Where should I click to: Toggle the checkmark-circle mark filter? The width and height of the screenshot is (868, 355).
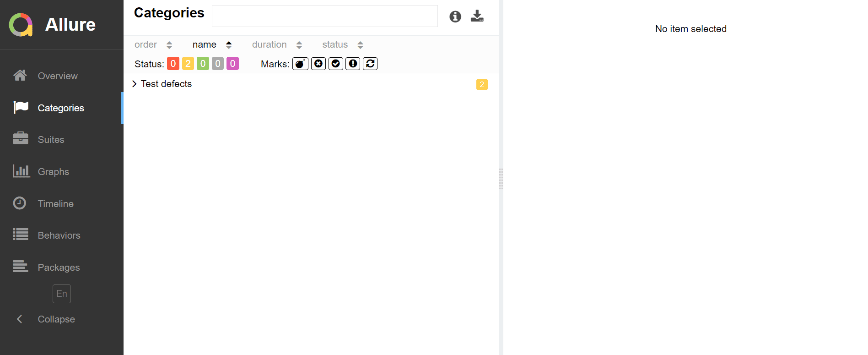tap(335, 64)
